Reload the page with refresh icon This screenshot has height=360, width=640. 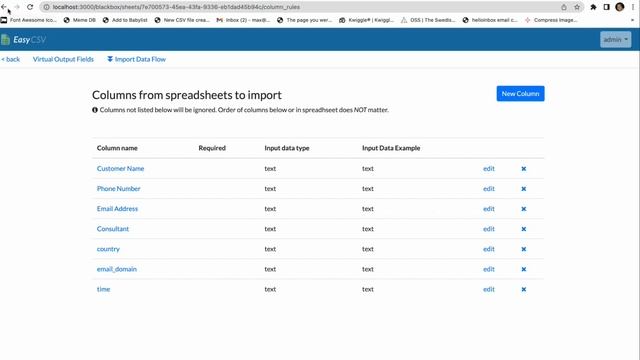tap(30, 7)
